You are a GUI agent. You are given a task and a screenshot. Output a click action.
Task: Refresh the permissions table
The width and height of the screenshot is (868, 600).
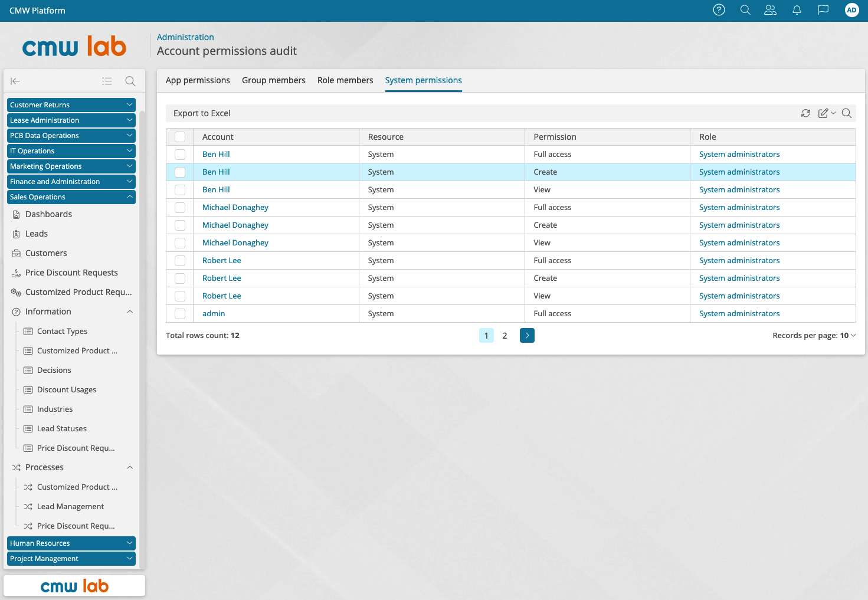805,113
